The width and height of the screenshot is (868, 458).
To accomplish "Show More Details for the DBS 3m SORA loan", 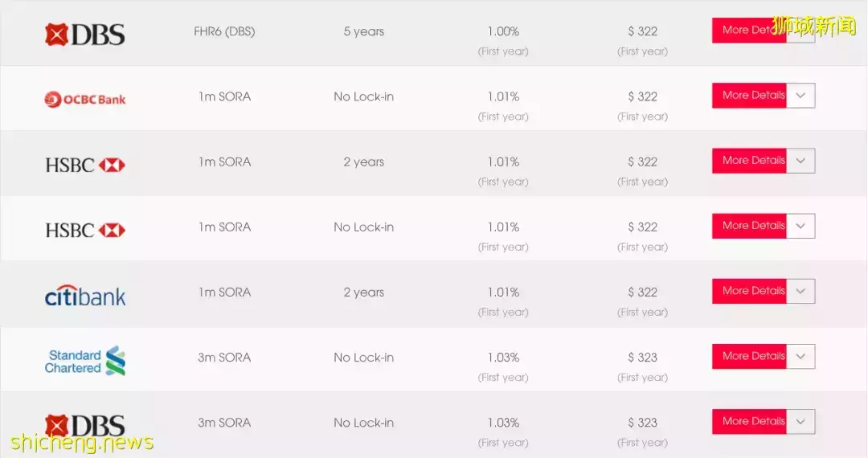I will pos(749,421).
